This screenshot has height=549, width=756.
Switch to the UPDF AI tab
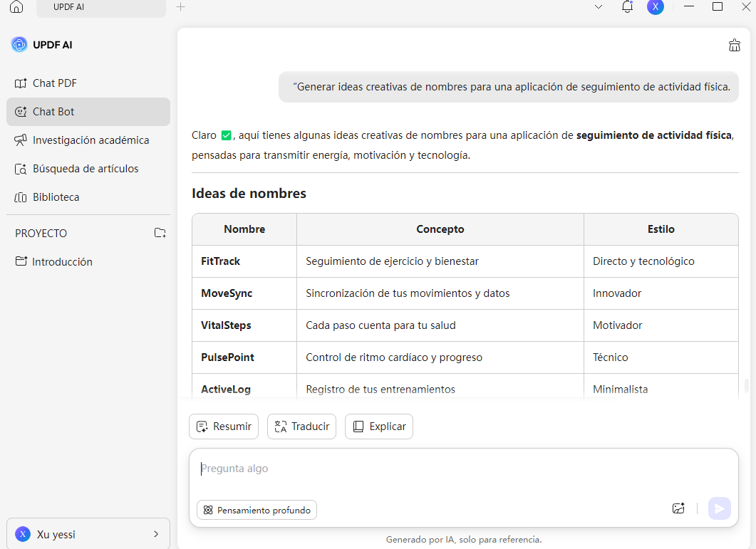click(70, 7)
